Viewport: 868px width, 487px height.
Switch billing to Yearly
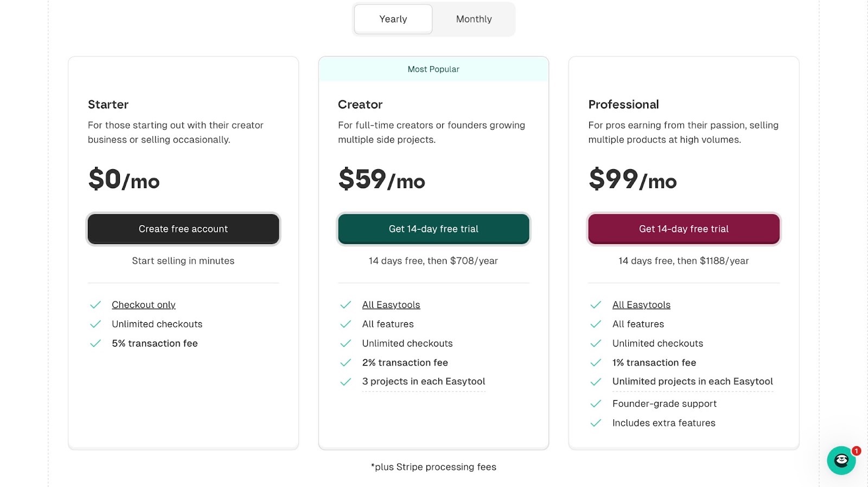[x=393, y=19]
